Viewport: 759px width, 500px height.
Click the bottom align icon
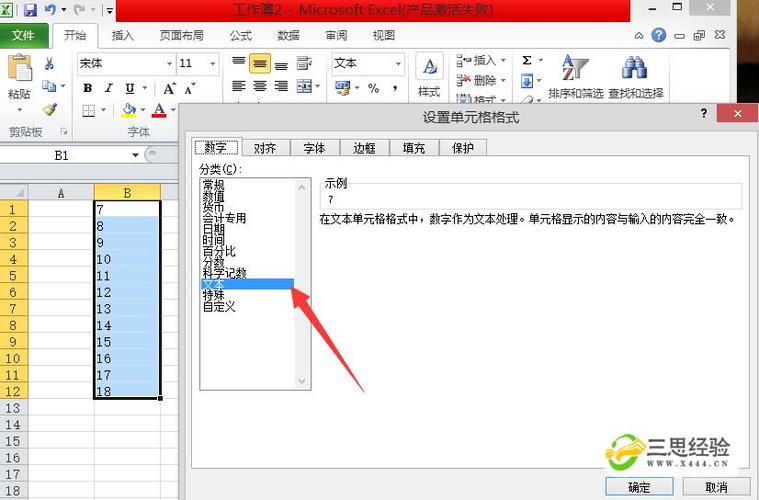click(281, 65)
